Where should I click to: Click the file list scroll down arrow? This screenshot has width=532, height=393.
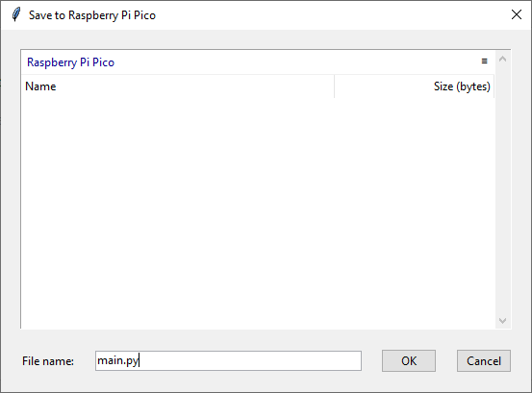[502, 320]
